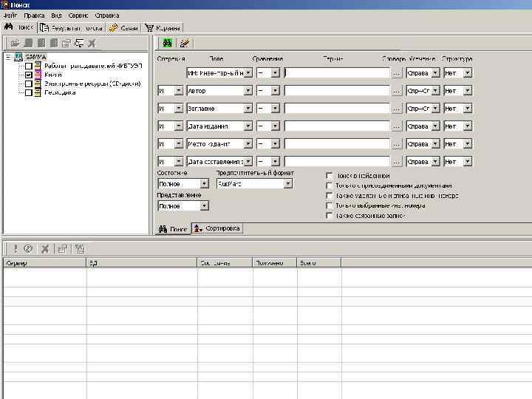Open the Файл menu

[x=10, y=16]
